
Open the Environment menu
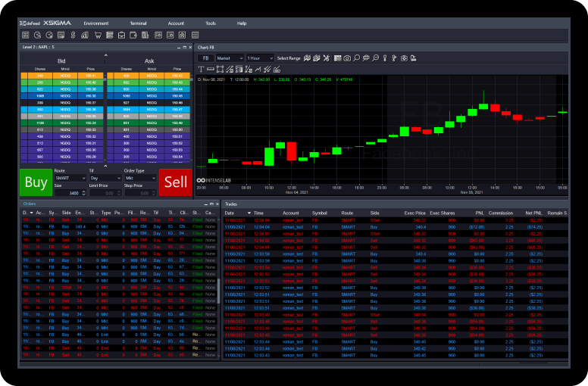click(96, 23)
